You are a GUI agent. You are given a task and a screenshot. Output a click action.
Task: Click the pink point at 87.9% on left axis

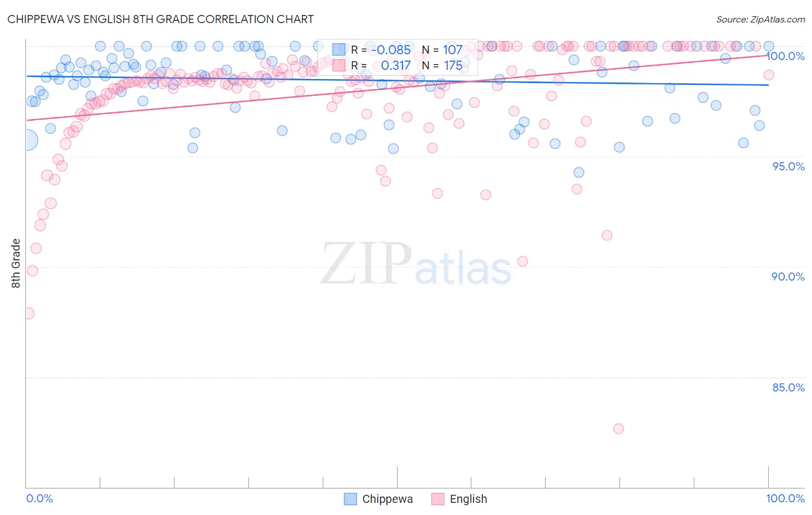[28, 314]
